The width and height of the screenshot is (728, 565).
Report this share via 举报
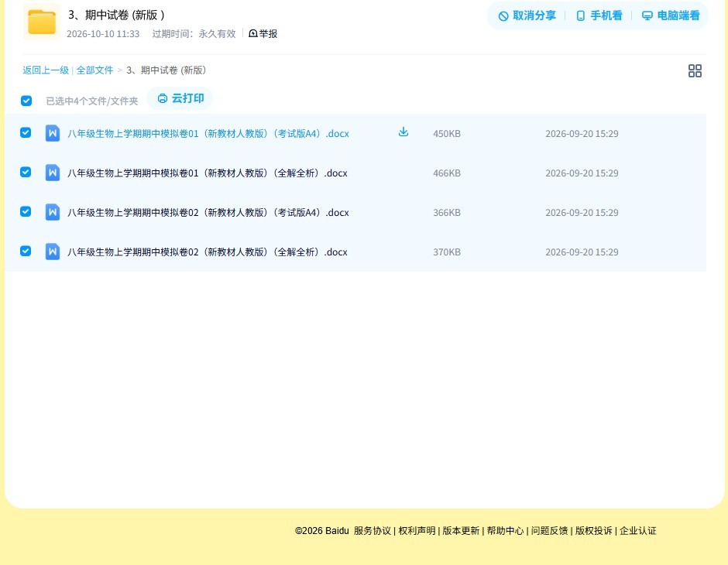[263, 34]
